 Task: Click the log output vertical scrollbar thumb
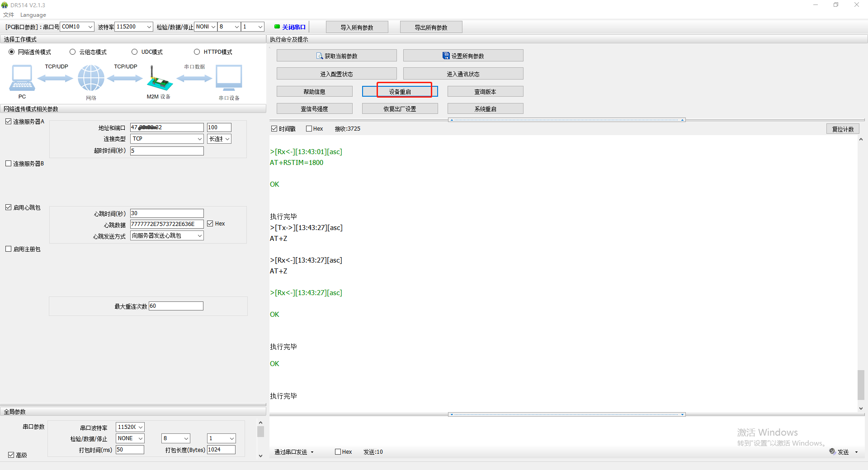861,385
